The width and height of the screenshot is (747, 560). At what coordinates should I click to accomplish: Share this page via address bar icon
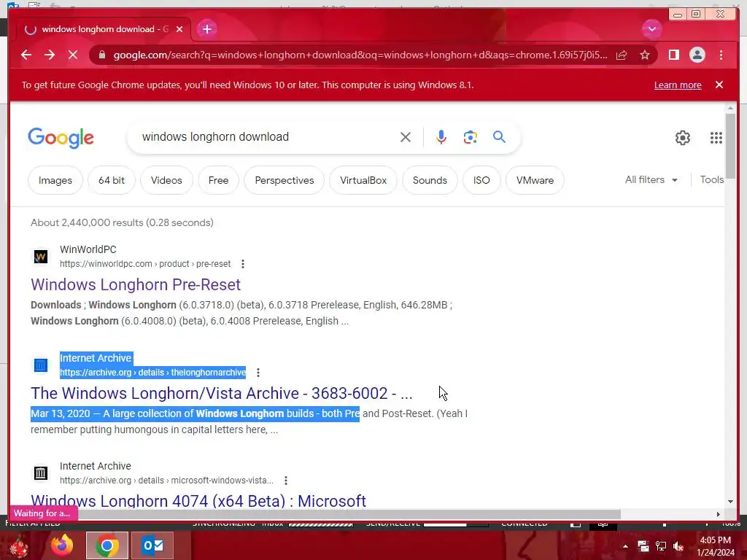(622, 55)
